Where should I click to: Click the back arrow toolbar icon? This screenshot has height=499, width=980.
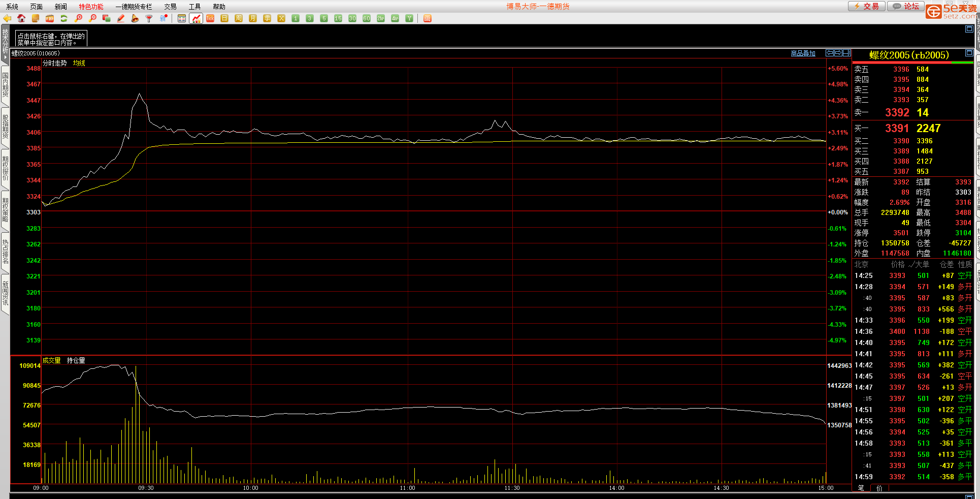7,18
